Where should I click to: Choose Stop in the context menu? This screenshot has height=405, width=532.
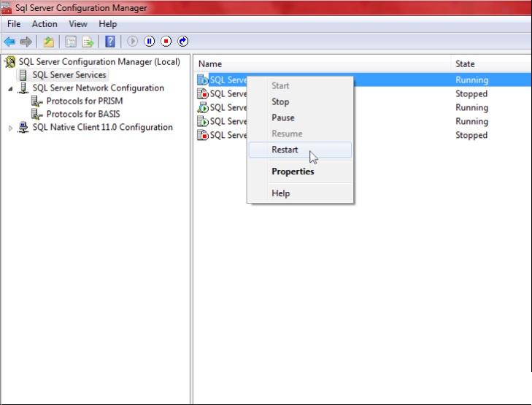tap(300, 101)
